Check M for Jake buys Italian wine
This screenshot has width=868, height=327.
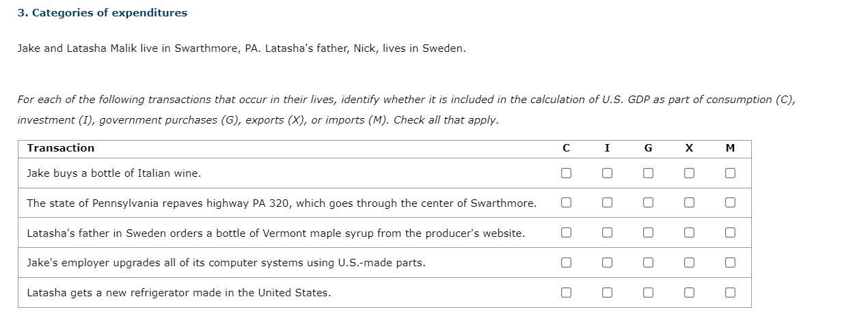click(730, 173)
